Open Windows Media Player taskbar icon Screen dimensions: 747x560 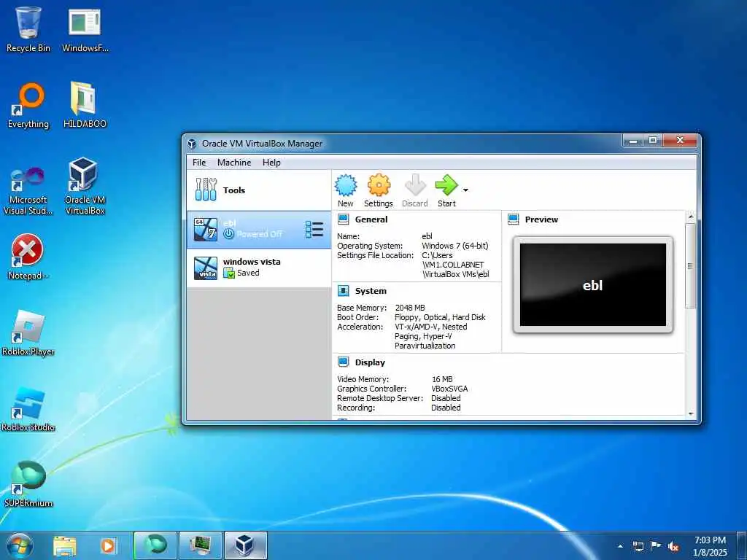(x=108, y=545)
